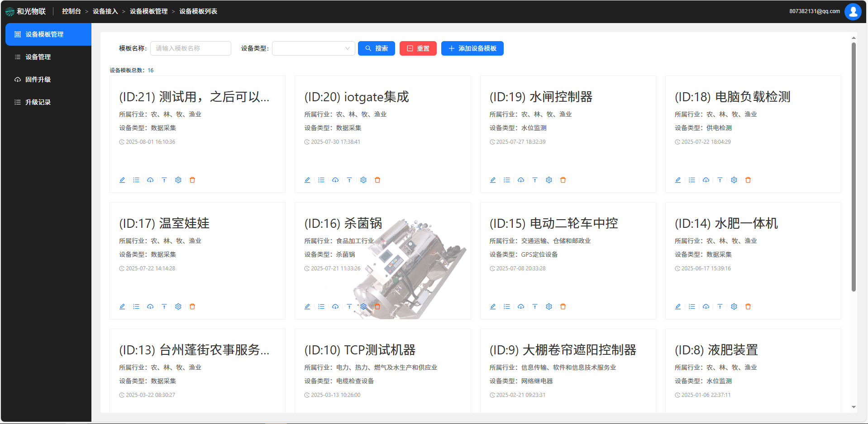Viewport: 868px width, 424px height.
Task: Expand the 设备类型 dropdown
Action: (x=313, y=48)
